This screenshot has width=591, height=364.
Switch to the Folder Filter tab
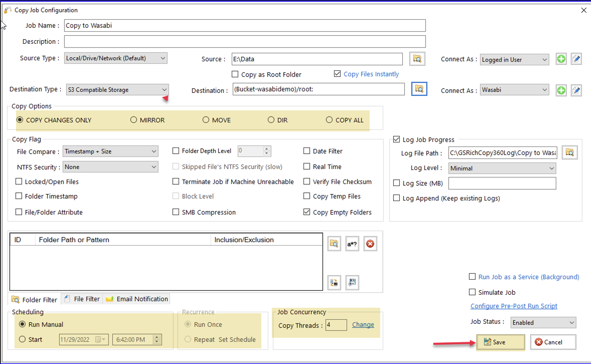click(35, 299)
